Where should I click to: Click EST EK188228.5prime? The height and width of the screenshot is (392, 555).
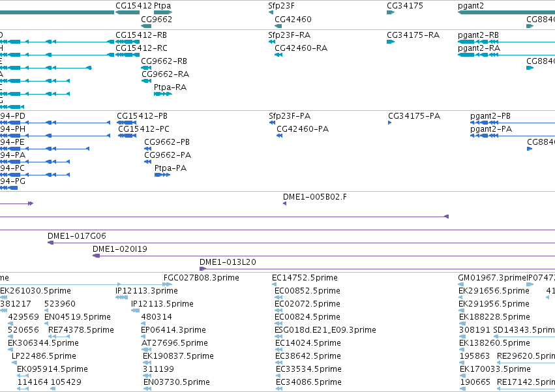(494, 317)
